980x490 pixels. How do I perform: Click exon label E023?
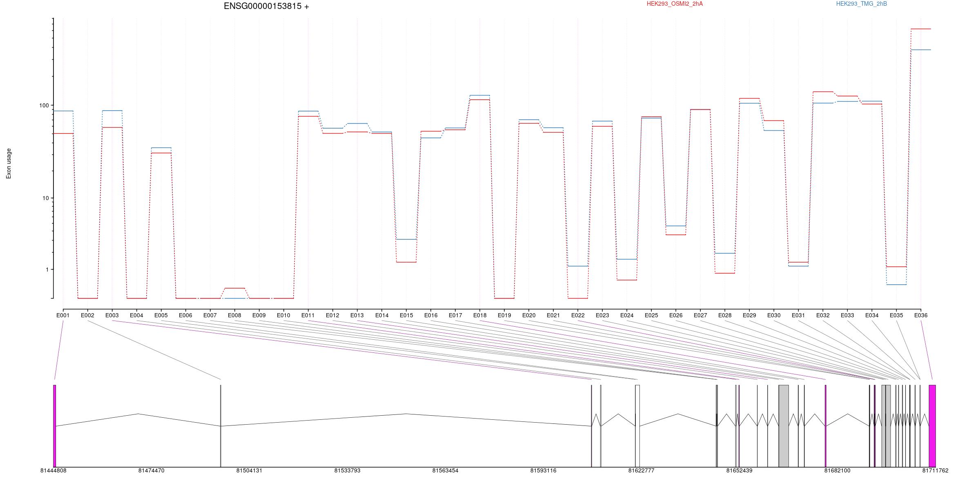tap(602, 315)
